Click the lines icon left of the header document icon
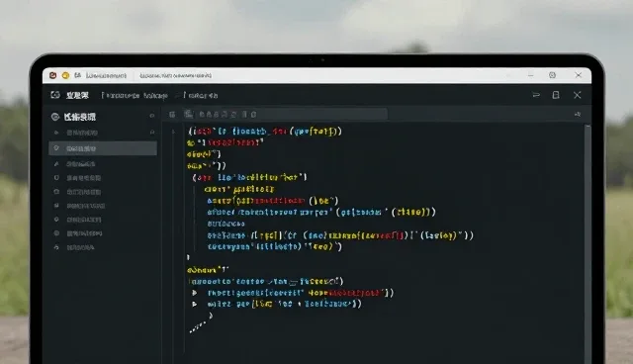This screenshot has height=364, width=633. coord(536,95)
